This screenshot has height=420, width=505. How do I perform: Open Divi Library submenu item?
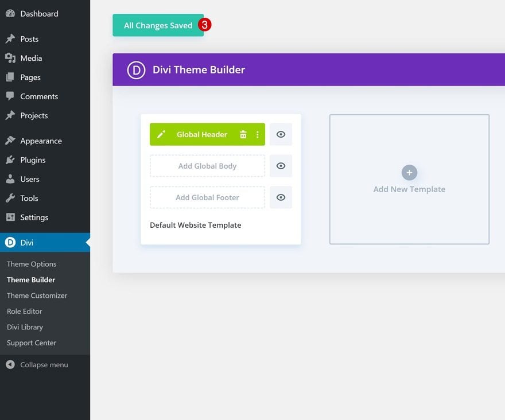point(25,327)
